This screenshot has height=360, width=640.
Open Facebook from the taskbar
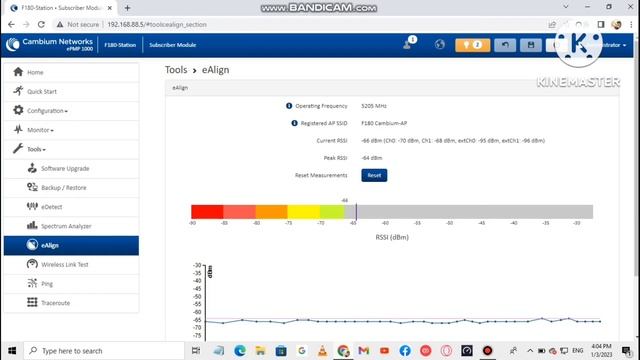[x=405, y=351]
